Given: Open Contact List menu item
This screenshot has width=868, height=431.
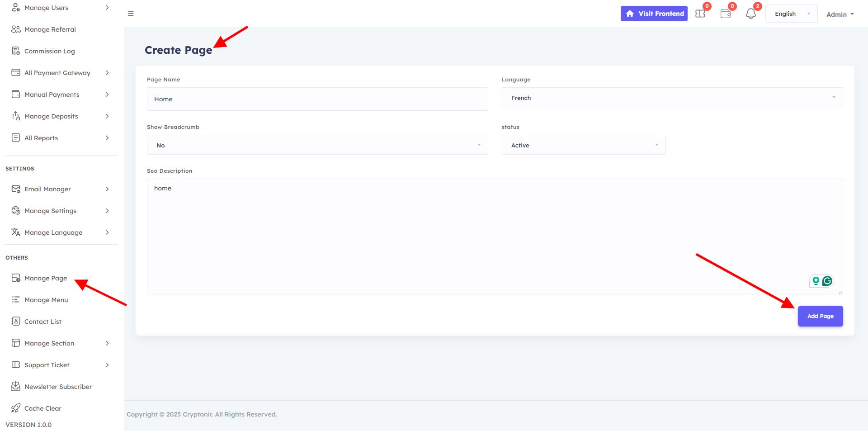Looking at the screenshot, I should 43,322.
